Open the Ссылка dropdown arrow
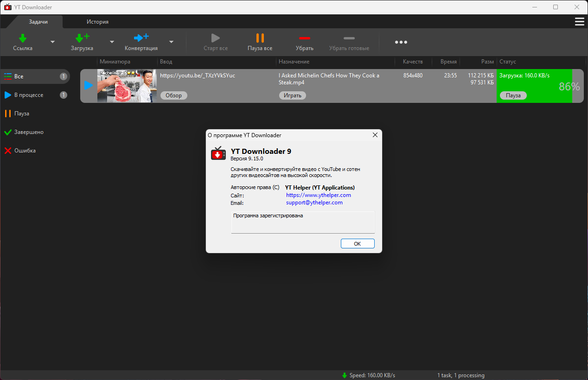The image size is (588, 380). pos(52,42)
